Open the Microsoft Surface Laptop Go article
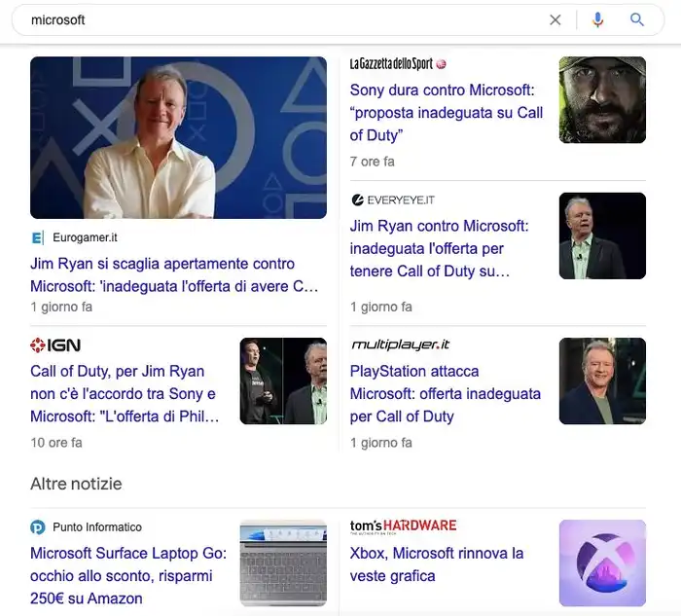 128,576
